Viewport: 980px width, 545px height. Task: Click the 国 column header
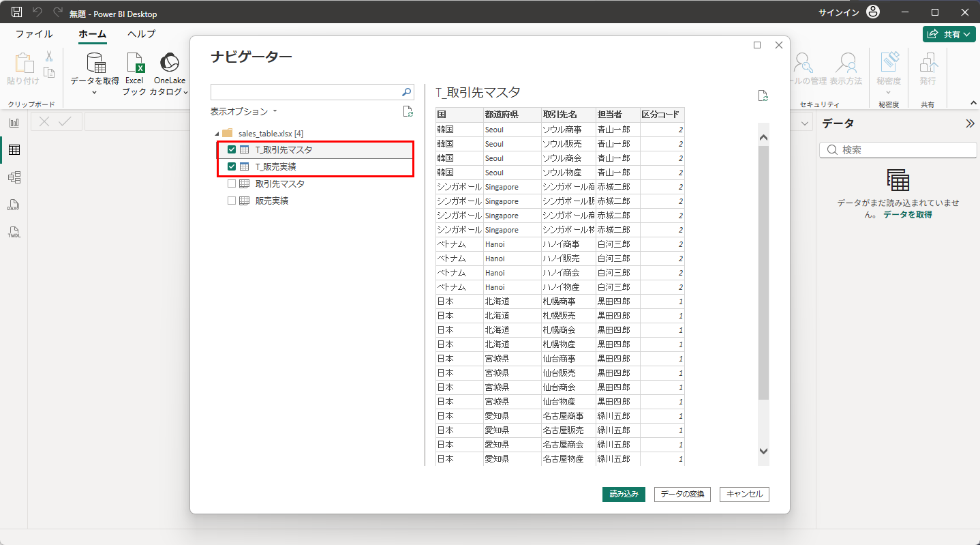coord(459,115)
